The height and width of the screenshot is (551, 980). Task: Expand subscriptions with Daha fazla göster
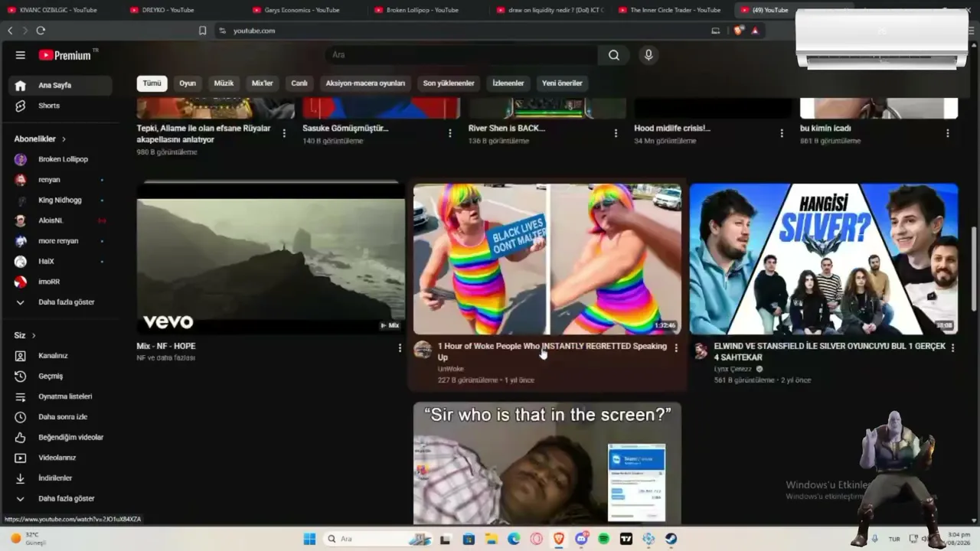pyautogui.click(x=60, y=302)
